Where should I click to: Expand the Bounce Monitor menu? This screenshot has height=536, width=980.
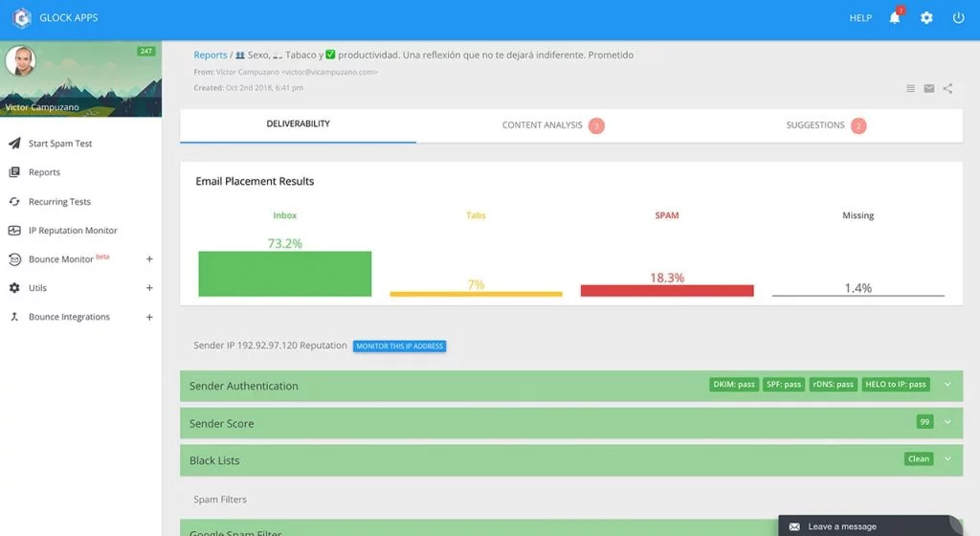coord(149,258)
